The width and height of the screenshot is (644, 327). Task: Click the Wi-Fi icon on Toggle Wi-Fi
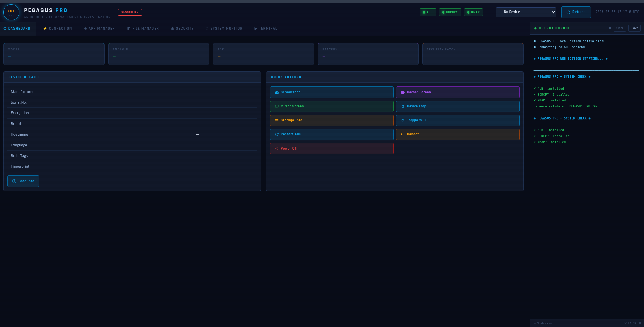pos(403,120)
